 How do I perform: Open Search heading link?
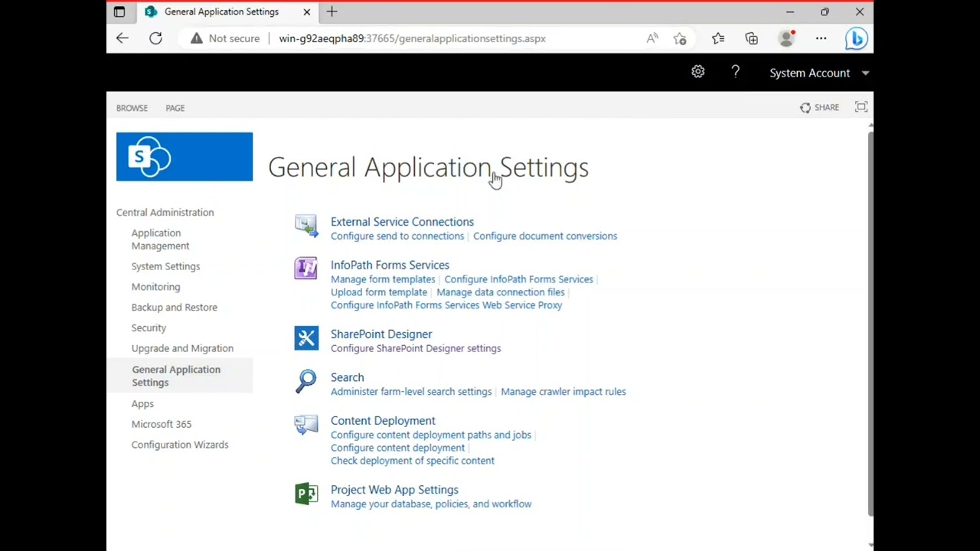(x=347, y=377)
